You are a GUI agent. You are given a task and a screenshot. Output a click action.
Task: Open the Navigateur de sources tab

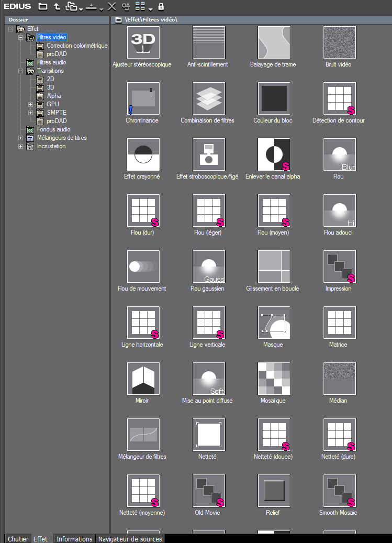[x=130, y=539]
